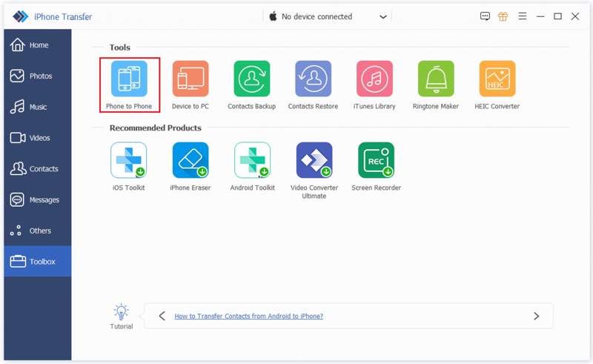Image resolution: width=593 pixels, height=364 pixels.
Task: Select the Contacts Restore tool
Action: 313,79
